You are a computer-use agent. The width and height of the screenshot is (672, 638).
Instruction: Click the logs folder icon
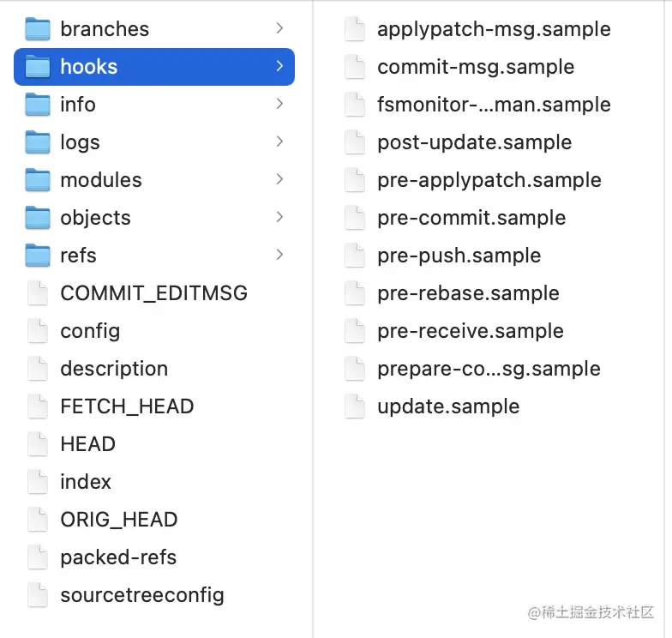38,142
